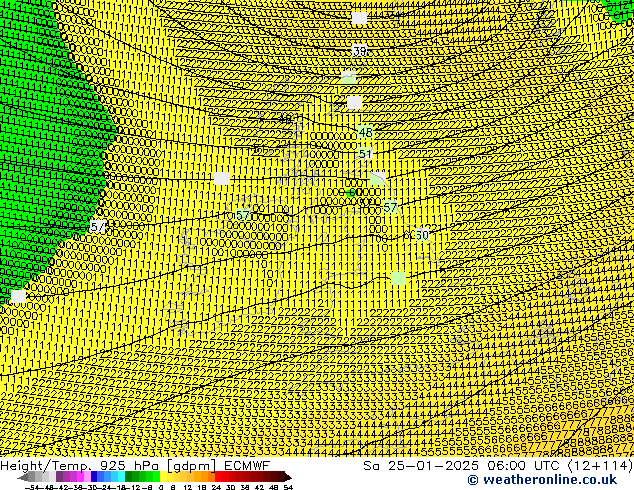This screenshot has width=634, height=490.
Task: Click the contour label '51'
Action: pyautogui.click(x=365, y=154)
